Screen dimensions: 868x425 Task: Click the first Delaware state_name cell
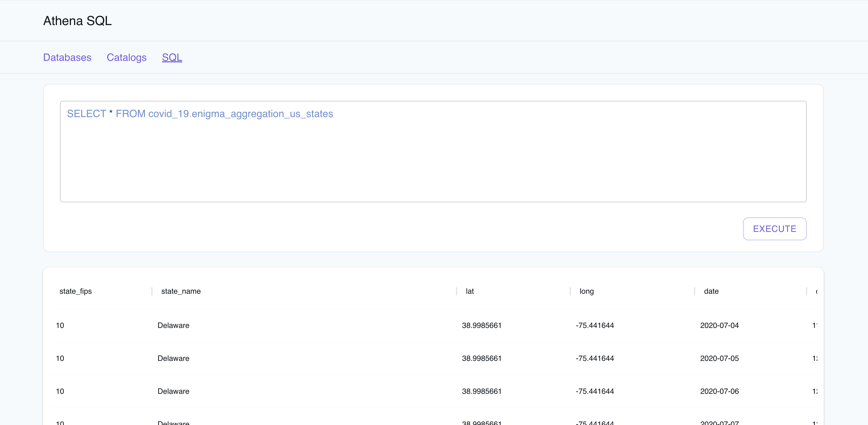click(x=173, y=325)
